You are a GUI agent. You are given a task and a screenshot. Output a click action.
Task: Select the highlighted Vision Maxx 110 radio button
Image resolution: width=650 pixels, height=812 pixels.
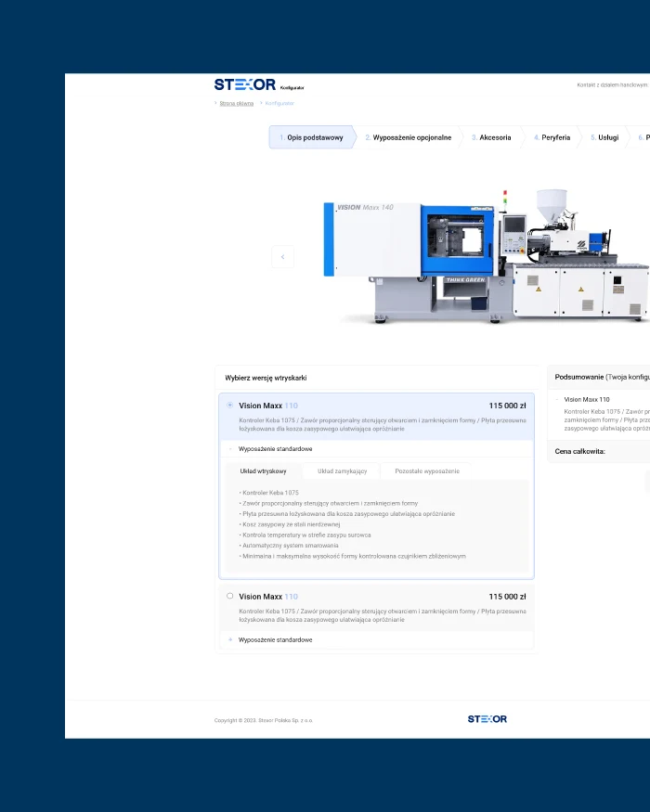coord(229,405)
